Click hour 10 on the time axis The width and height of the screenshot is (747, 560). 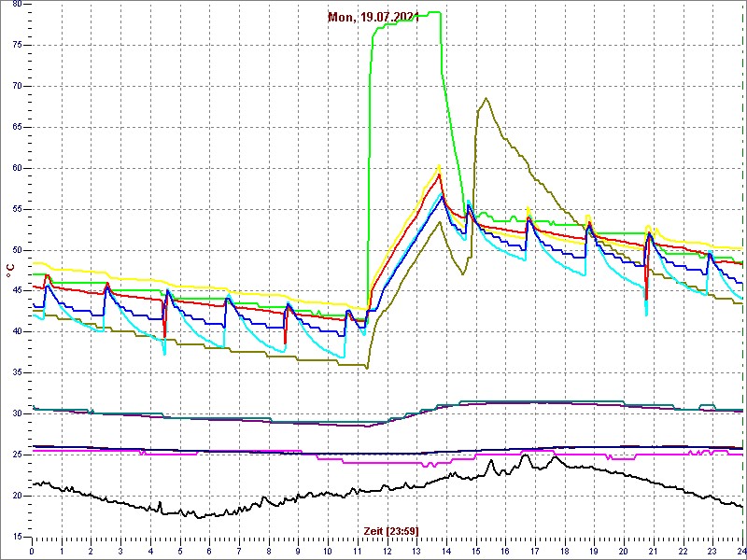tap(328, 551)
